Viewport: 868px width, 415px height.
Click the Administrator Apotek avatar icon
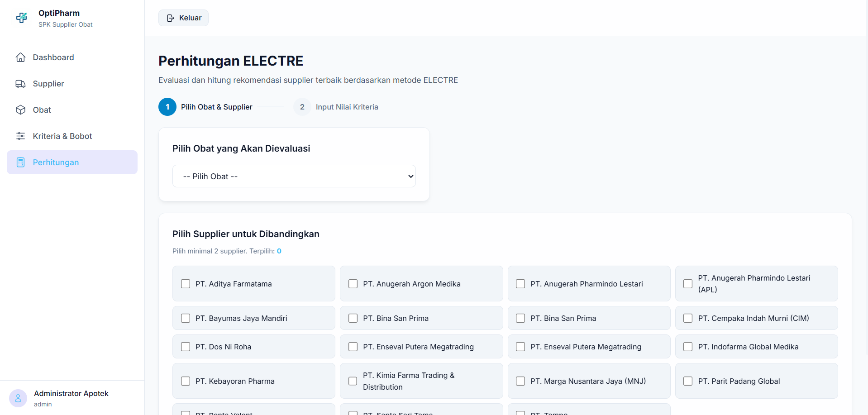point(18,398)
